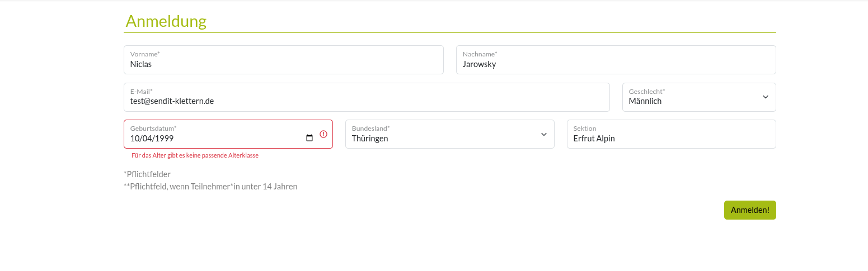Open the calendar picker in Geburtsdatum field

click(309, 139)
